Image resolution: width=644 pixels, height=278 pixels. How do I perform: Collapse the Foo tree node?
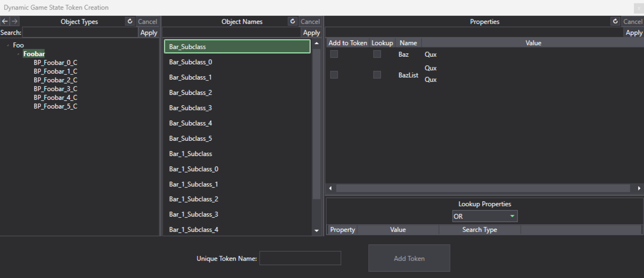[8, 45]
